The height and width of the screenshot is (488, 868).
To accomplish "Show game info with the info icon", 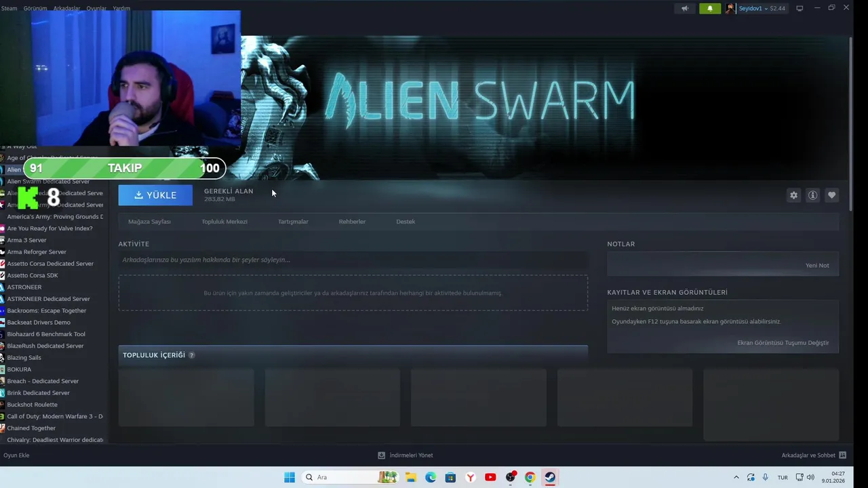I will 812,195.
